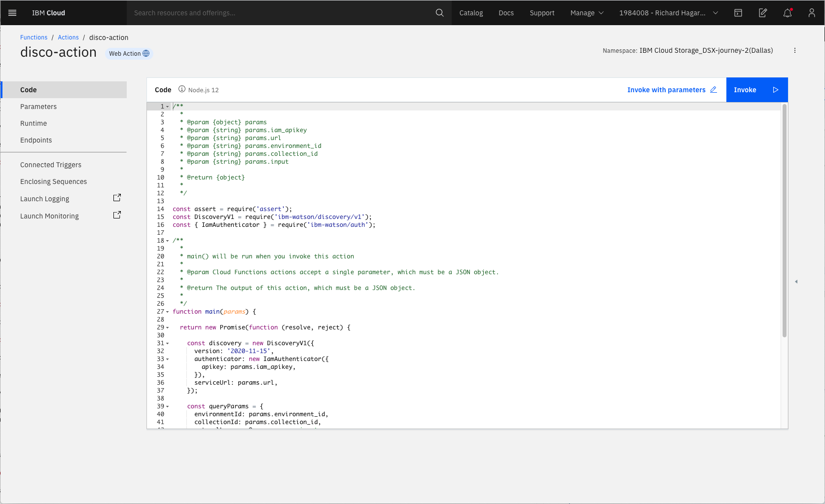Open the IBM Cloud Shell icon
The height and width of the screenshot is (504, 825).
click(x=738, y=13)
